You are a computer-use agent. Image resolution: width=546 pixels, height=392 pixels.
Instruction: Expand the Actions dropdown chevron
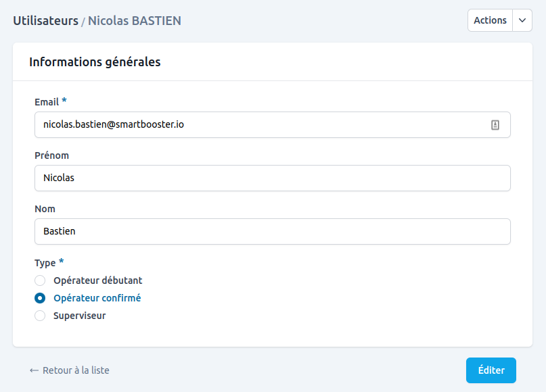pos(522,20)
